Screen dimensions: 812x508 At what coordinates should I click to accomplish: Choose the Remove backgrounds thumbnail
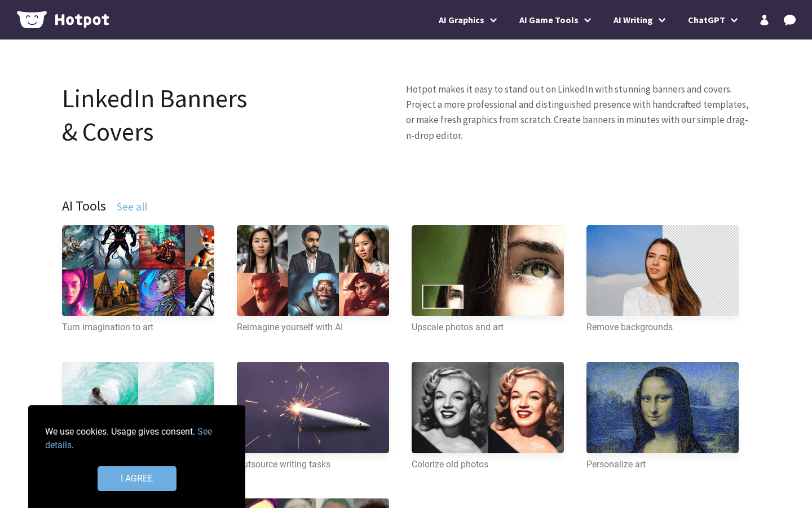pos(663,271)
